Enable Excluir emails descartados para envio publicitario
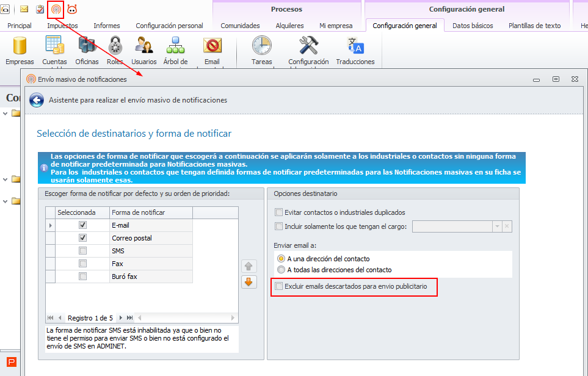Image resolution: width=588 pixels, height=376 pixels. tap(278, 286)
